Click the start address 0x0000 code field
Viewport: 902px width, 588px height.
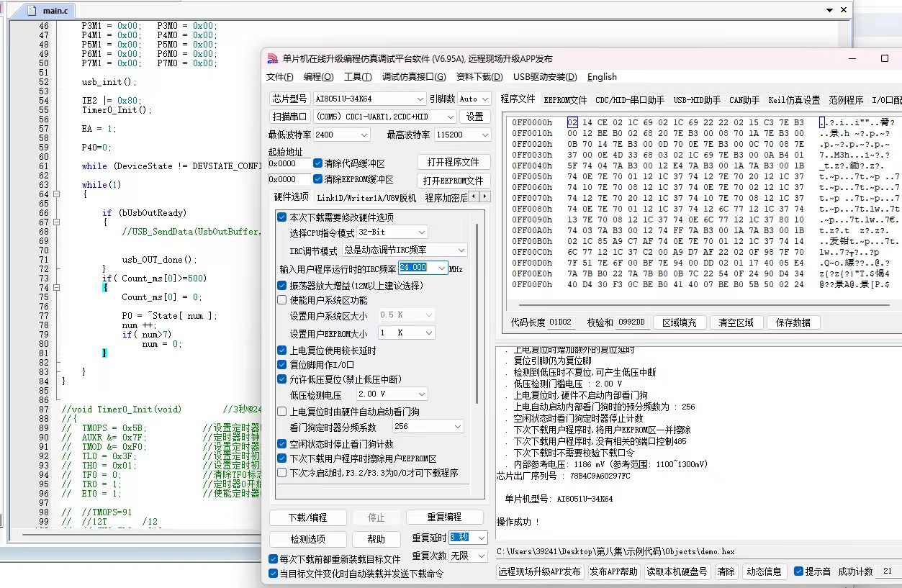289,163
